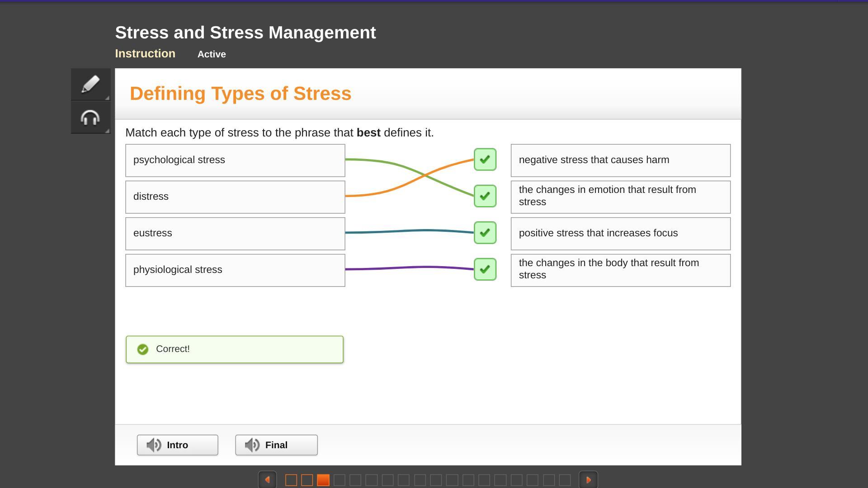Click checkmark beside changes in emotion definition
Screen dimensions: 868x488
pos(485,196)
